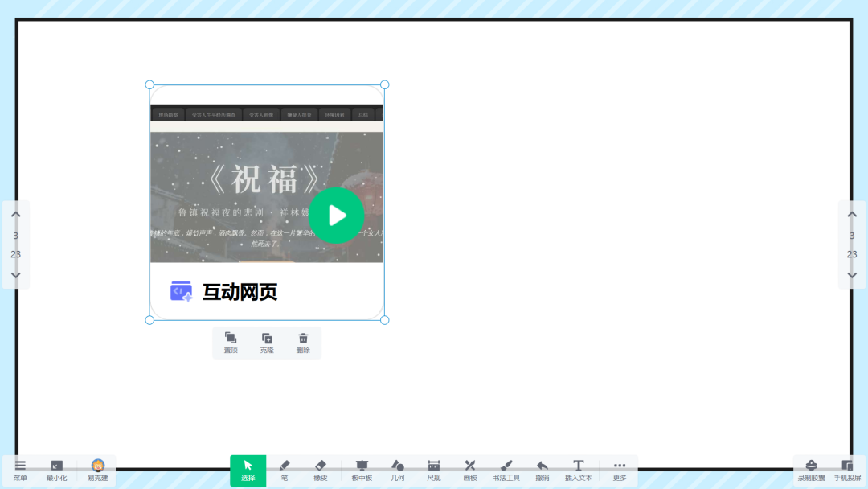Screen dimensions: 868x489
Task: Click page number 3 on the left pager
Action: point(15,236)
